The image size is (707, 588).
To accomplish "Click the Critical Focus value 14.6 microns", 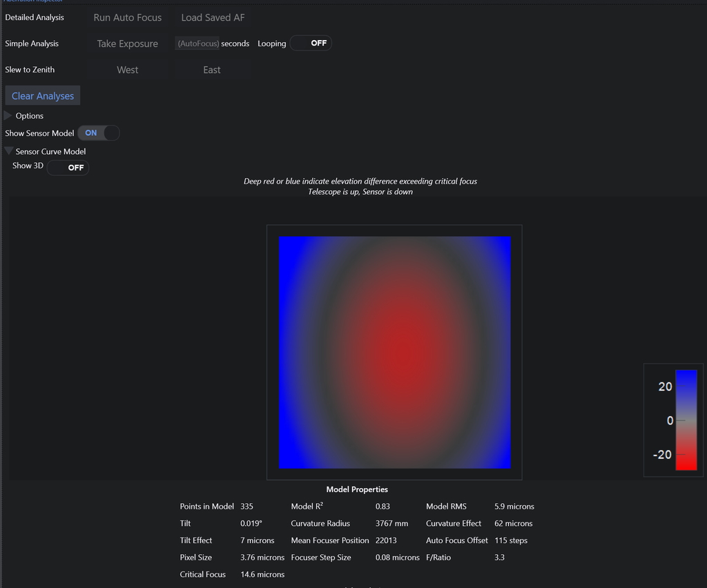I will pos(262,574).
